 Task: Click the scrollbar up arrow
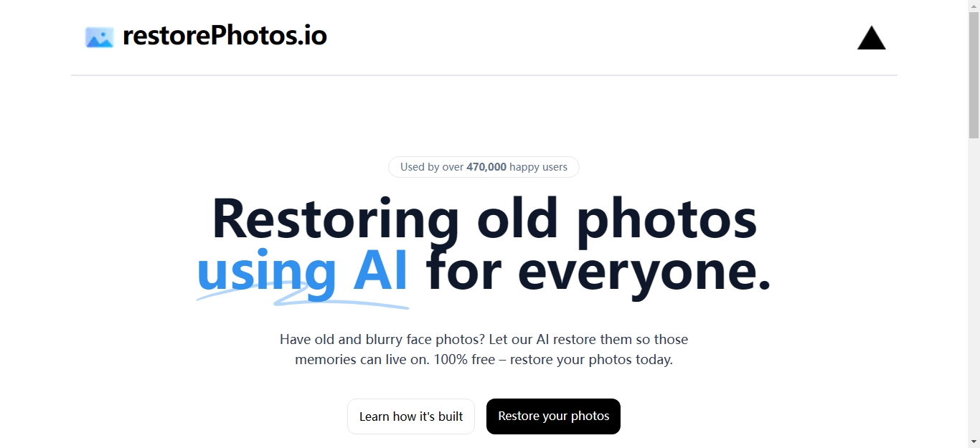click(974, 6)
